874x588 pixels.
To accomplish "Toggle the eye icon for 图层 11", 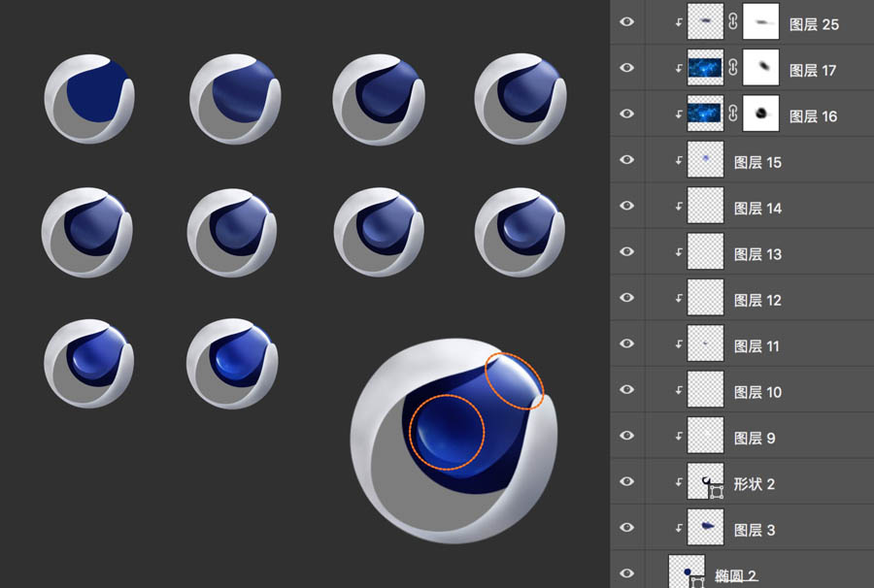I will (627, 343).
